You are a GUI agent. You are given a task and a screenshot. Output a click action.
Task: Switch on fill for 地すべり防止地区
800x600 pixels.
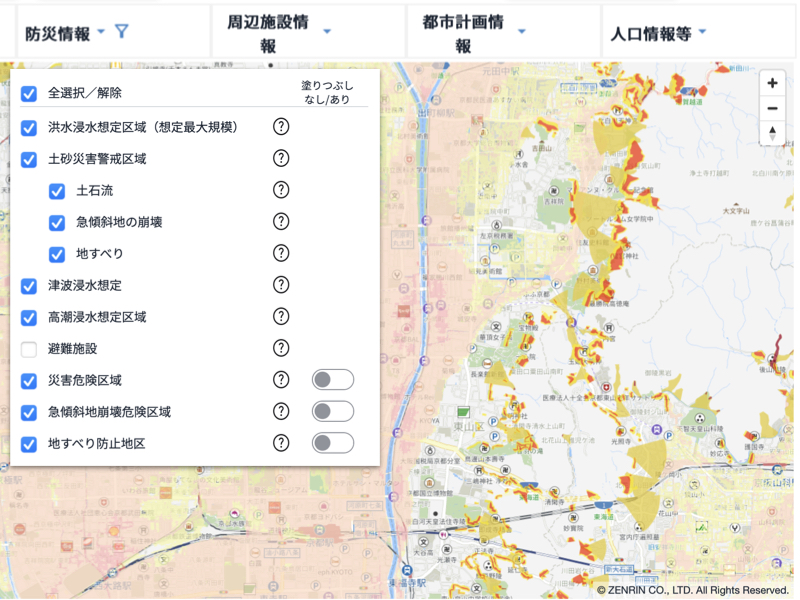coord(332,443)
